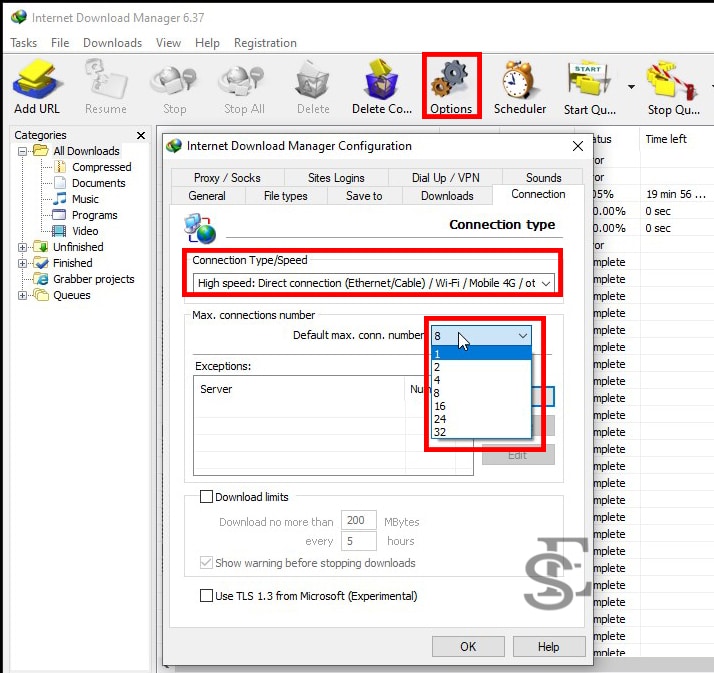Open the Help menu
The image size is (714, 673).
[x=207, y=43]
